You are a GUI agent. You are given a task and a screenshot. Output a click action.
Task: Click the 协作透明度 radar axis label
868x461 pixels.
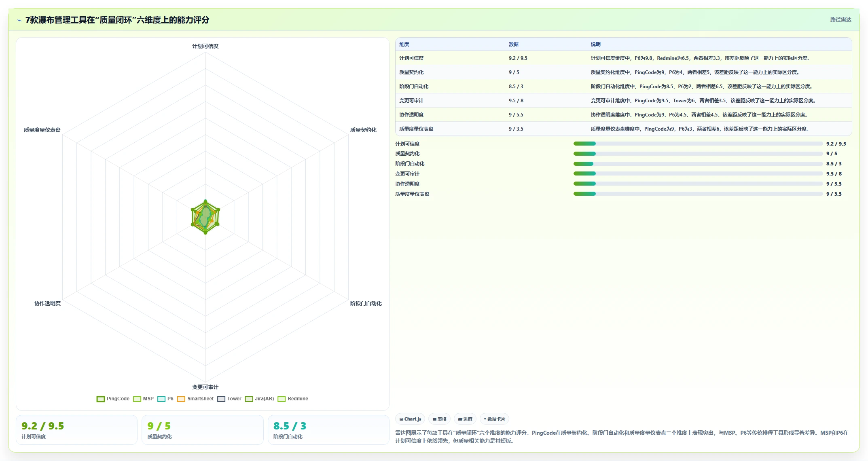tap(47, 303)
